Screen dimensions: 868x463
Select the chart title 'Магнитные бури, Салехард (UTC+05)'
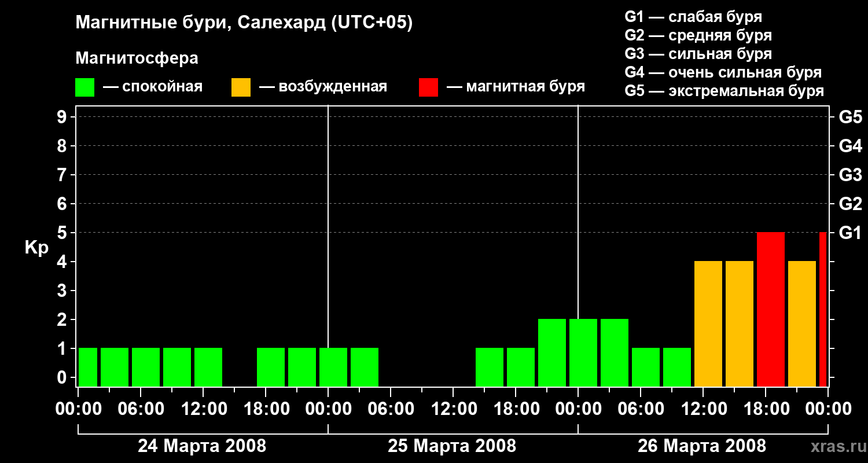point(244,23)
